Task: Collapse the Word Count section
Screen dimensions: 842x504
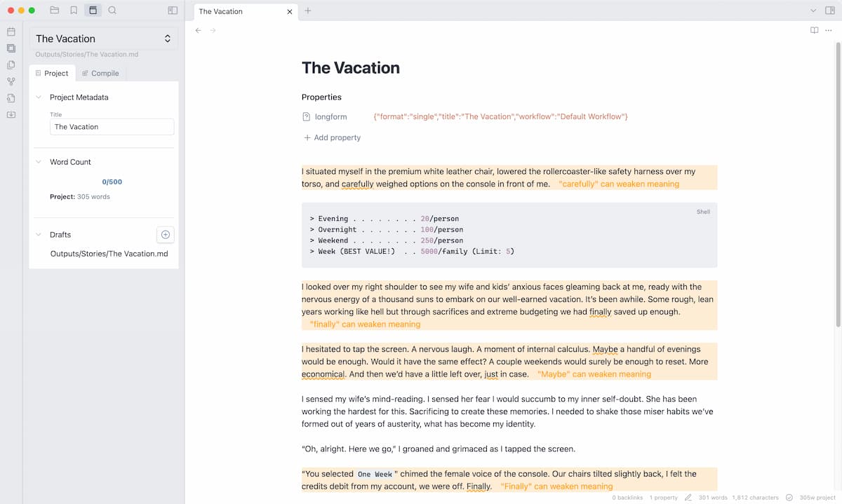Action: point(39,162)
